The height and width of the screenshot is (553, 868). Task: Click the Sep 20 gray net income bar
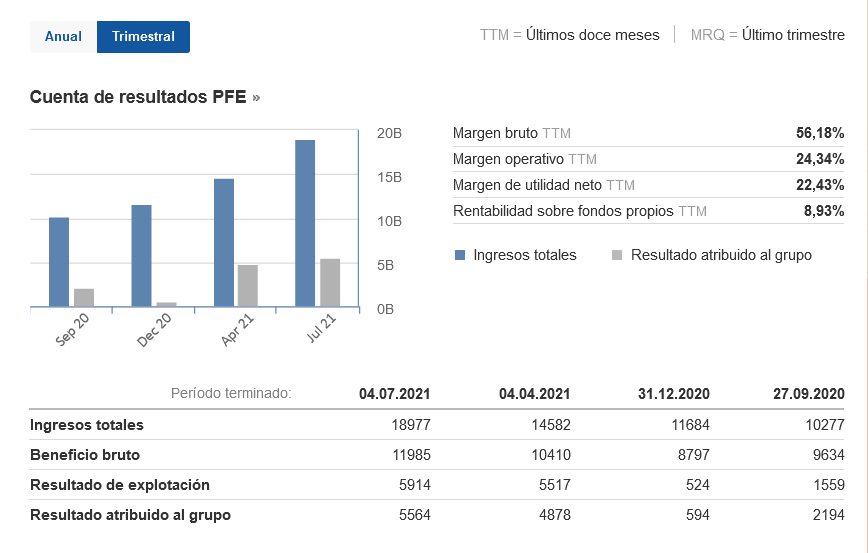tap(84, 298)
